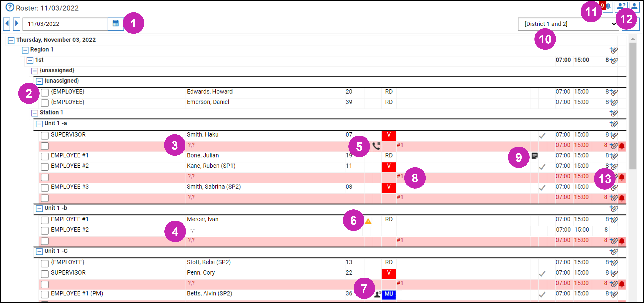The width and height of the screenshot is (644, 303).
Task: Collapse the Region 1 node
Action: click(25, 50)
